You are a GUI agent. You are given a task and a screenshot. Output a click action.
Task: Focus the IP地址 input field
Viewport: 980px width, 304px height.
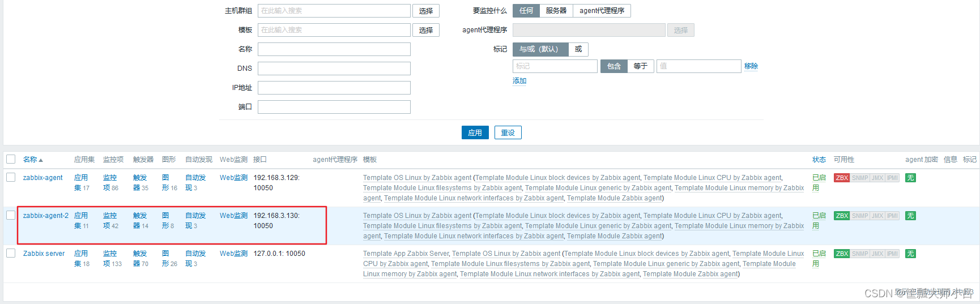tap(334, 88)
